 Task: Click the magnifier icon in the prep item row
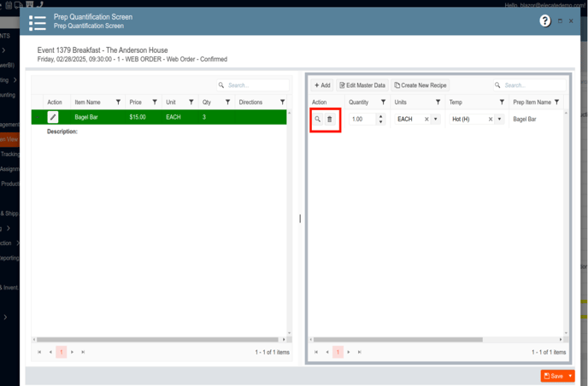tap(317, 120)
